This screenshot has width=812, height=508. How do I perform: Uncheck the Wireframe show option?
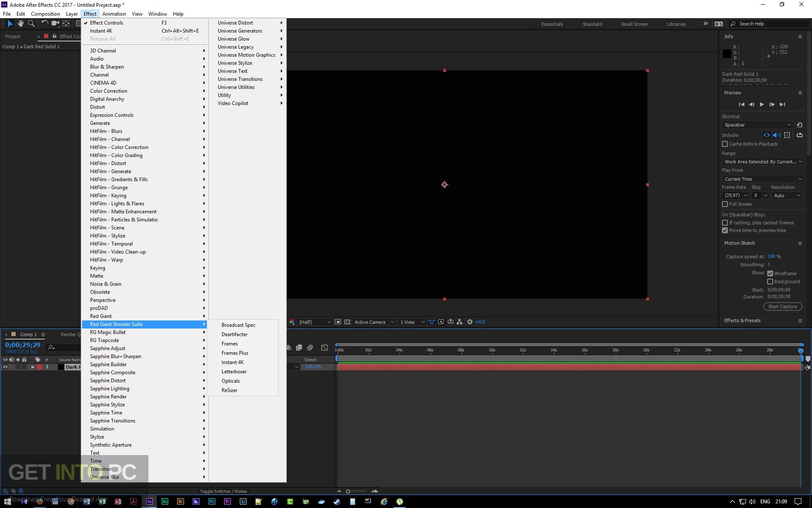[770, 273]
